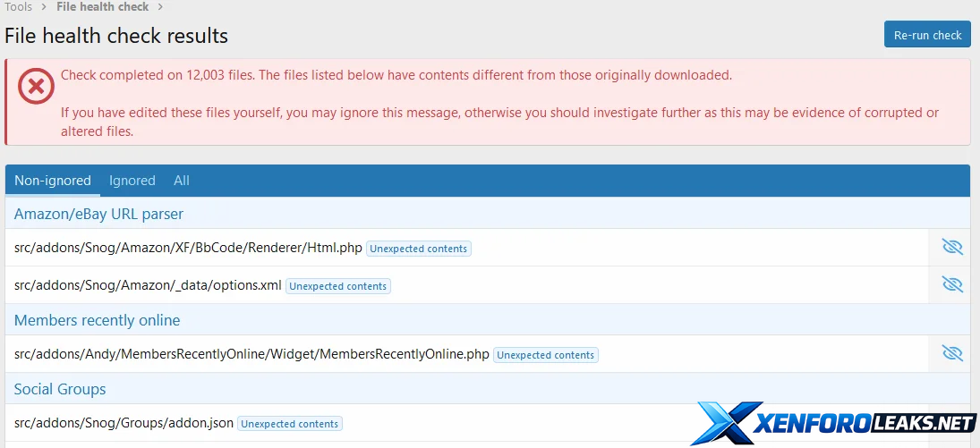Ignore the Renderer/Html.php file via eye icon

(x=951, y=248)
